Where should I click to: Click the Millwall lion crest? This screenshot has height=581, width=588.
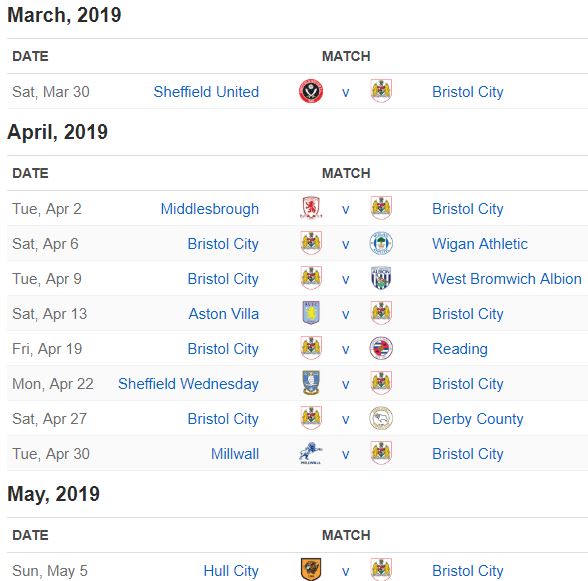[311, 453]
